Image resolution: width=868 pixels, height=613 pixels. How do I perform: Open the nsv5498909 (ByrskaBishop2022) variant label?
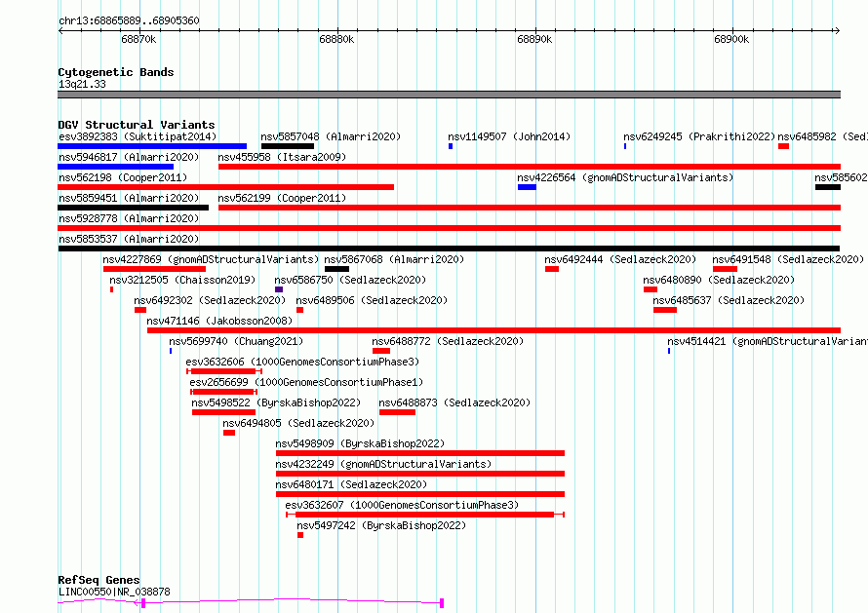tap(360, 443)
